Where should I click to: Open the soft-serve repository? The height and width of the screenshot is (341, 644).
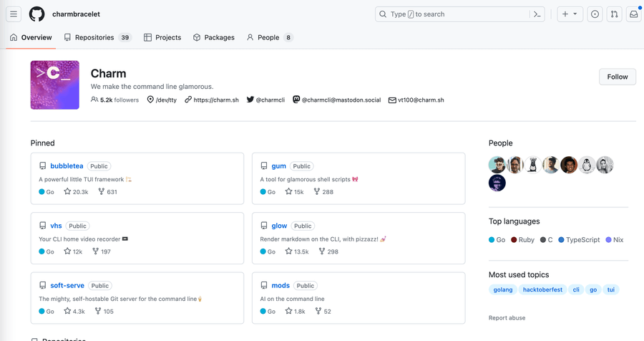click(x=67, y=285)
